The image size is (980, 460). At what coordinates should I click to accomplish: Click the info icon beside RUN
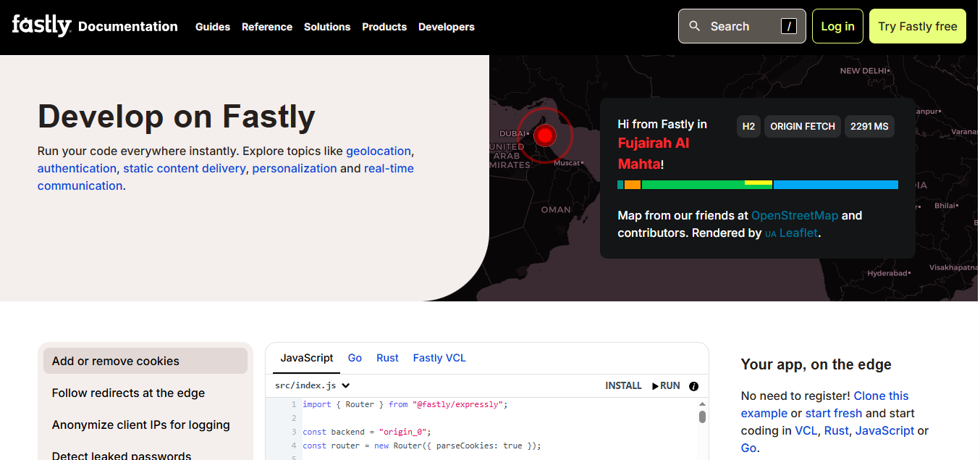[693, 386]
